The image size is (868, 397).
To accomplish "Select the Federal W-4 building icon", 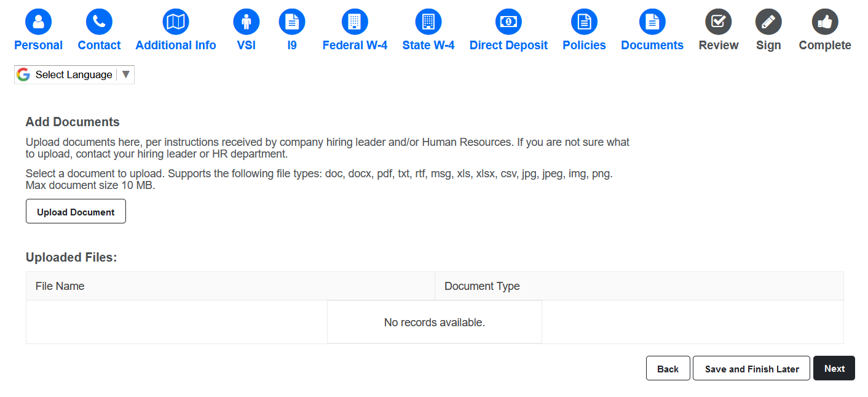I will click(x=355, y=22).
